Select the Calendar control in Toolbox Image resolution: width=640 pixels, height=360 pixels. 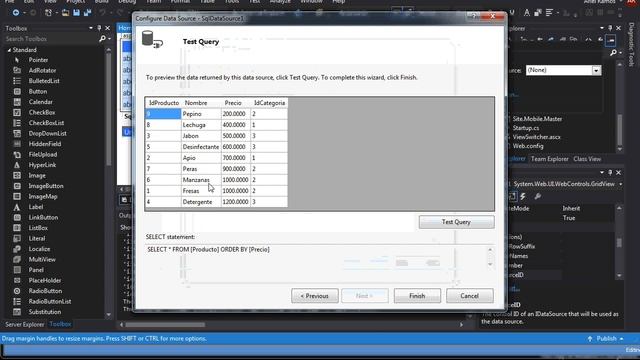coord(40,102)
